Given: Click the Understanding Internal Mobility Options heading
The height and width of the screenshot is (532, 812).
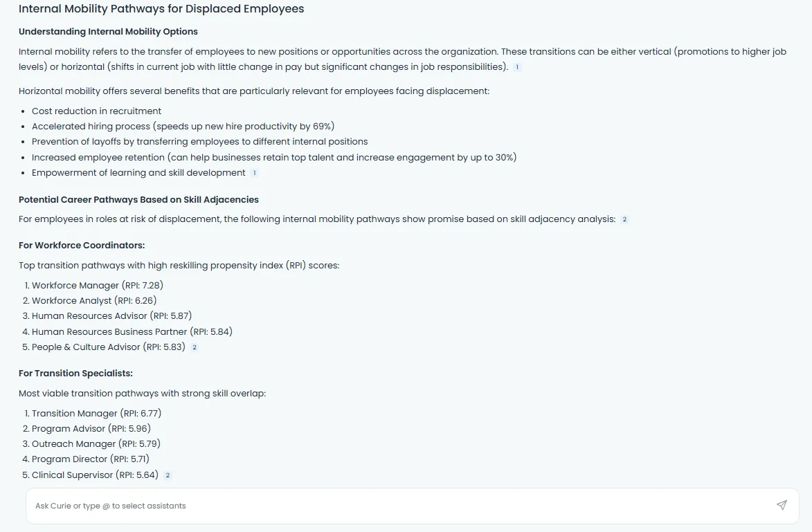Looking at the screenshot, I should click(x=107, y=32).
